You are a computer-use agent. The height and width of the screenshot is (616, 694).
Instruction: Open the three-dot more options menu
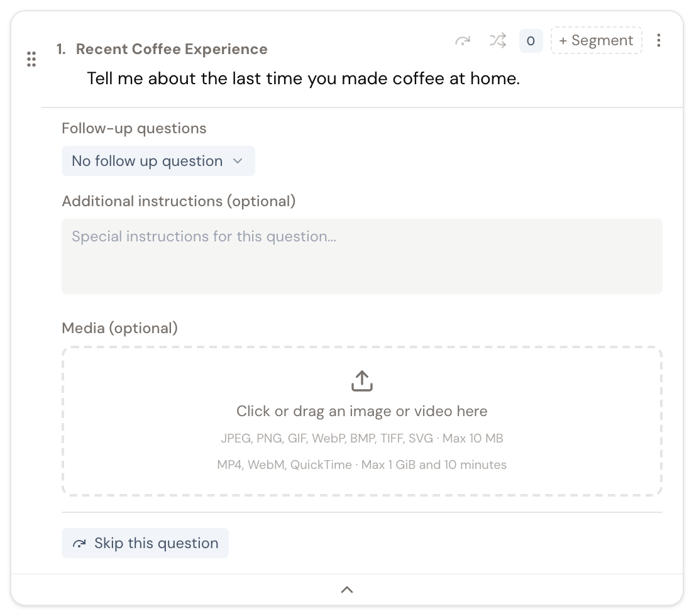[659, 40]
